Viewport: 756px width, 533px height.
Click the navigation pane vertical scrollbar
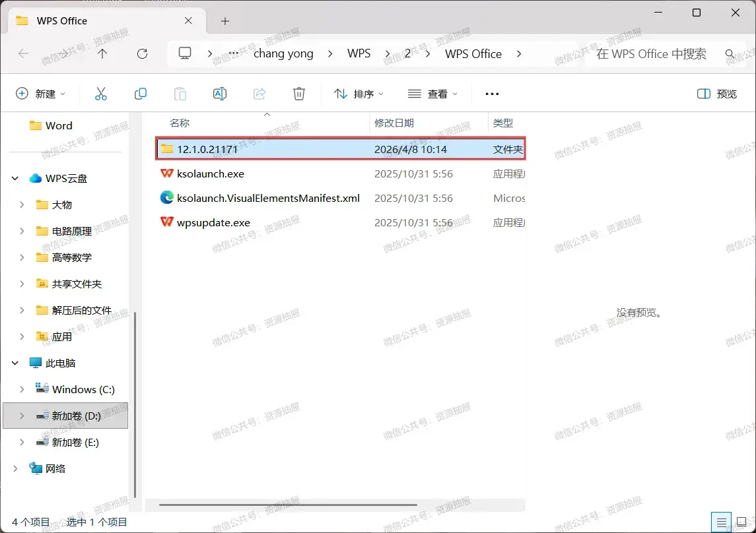(x=135, y=404)
